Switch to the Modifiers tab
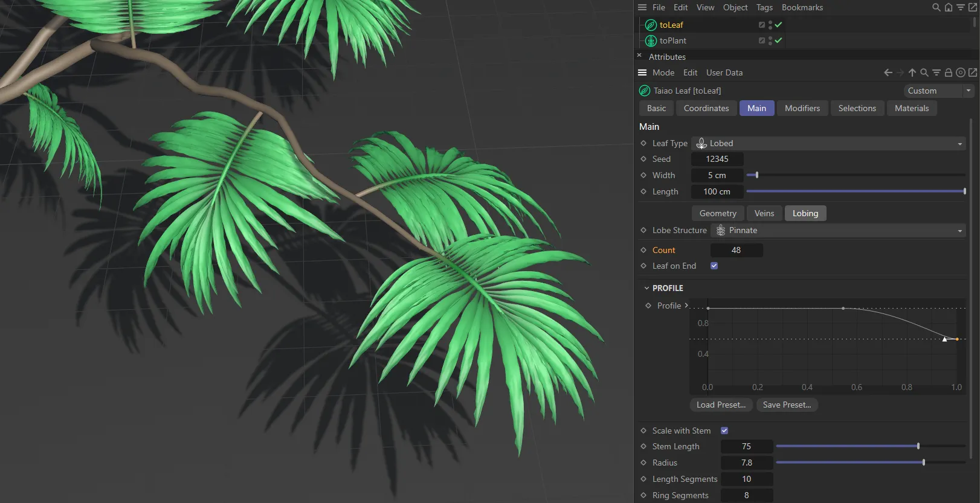 click(802, 108)
